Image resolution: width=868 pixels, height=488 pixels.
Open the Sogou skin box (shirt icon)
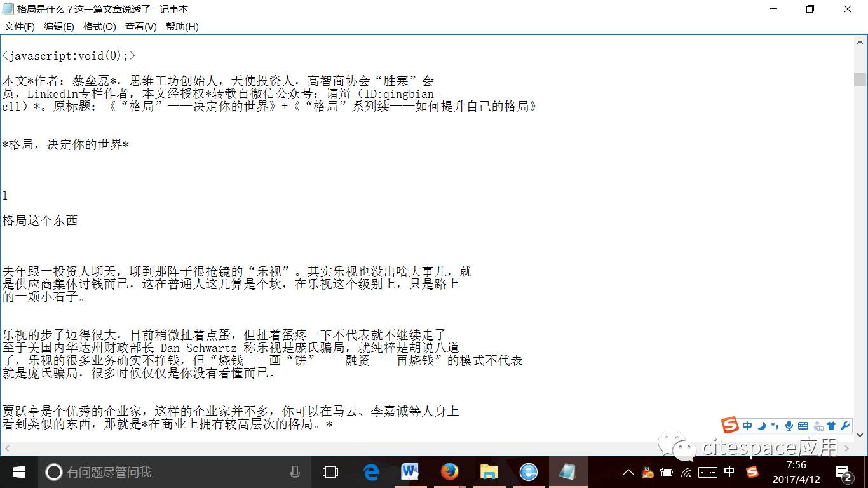pyautogui.click(x=831, y=426)
